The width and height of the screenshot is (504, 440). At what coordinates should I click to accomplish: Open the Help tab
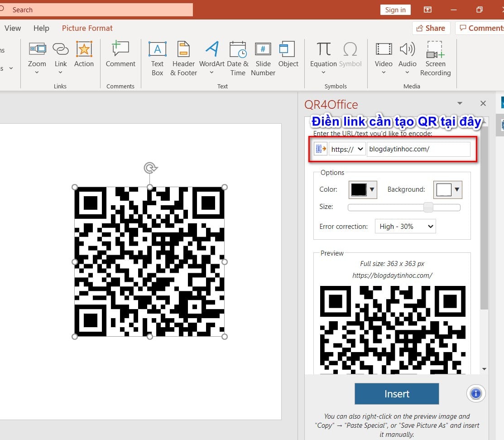point(41,28)
